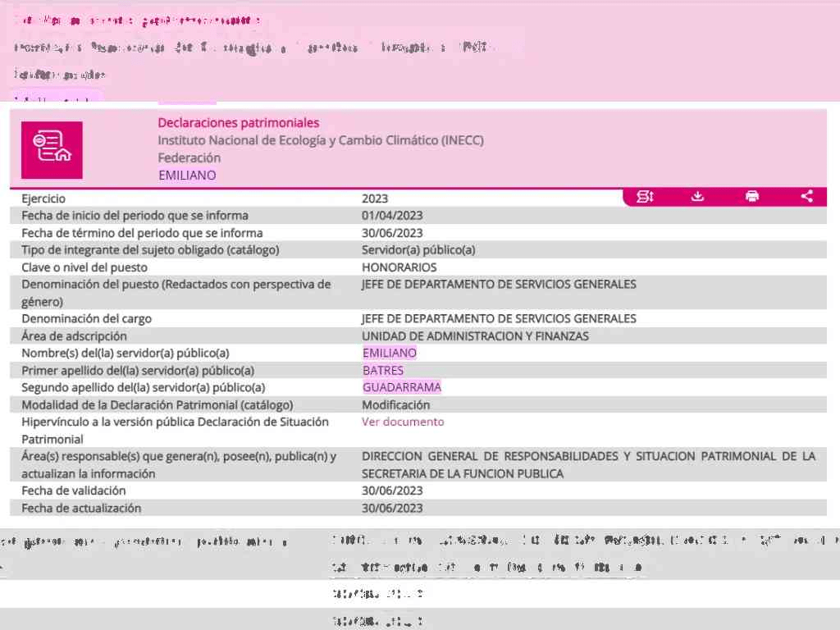Select the highlighted EMILIANO in the header
Screen dimensions: 840x630
coord(187,175)
